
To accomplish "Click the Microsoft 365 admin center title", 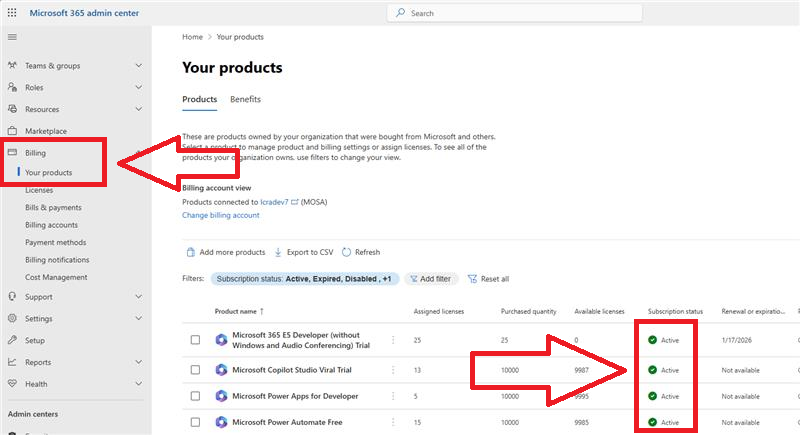I will [x=84, y=13].
